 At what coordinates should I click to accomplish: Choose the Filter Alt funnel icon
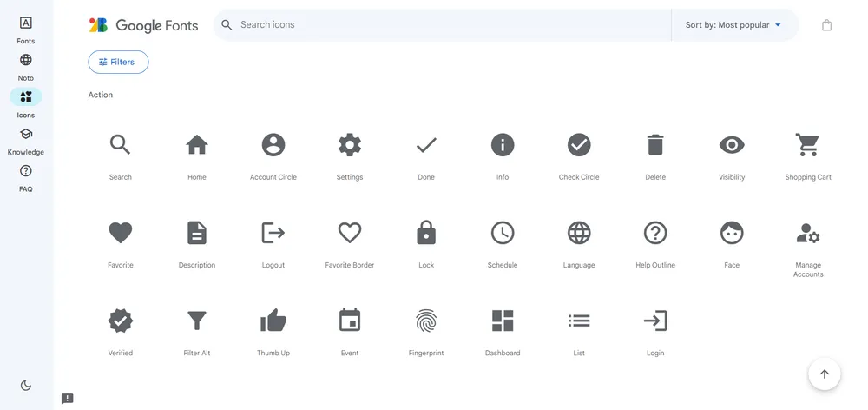(196, 321)
